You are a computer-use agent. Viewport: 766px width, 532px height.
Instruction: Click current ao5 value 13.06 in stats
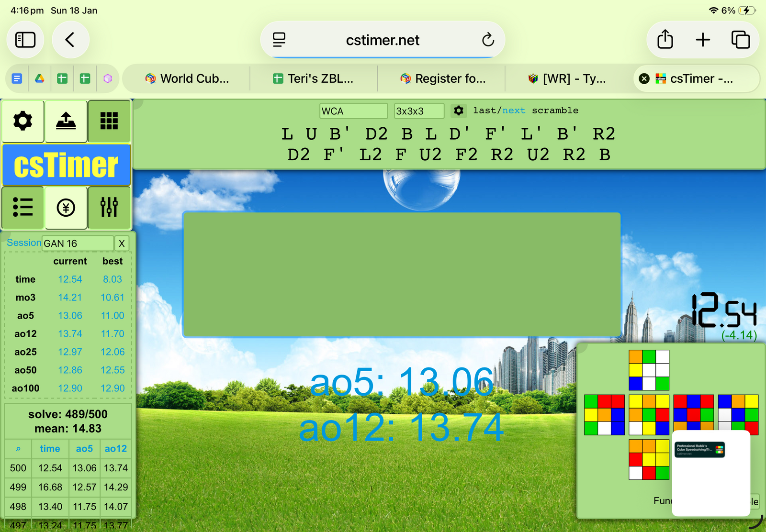70,316
